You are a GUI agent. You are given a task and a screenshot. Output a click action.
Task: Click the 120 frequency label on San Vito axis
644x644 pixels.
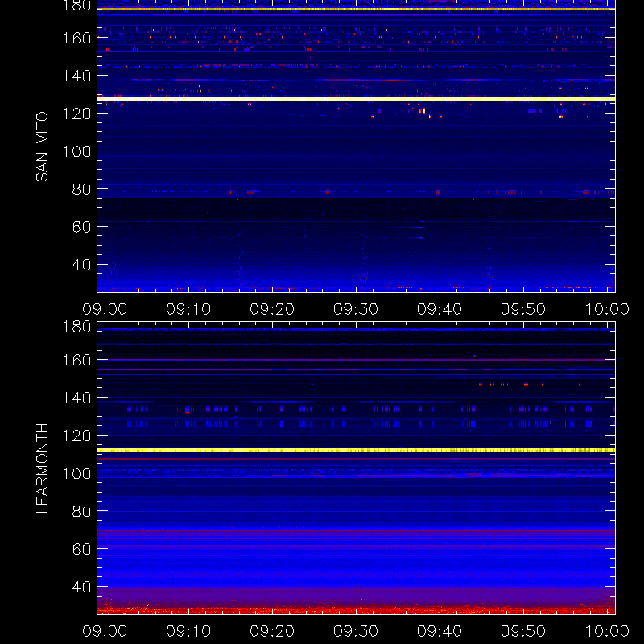[76, 114]
